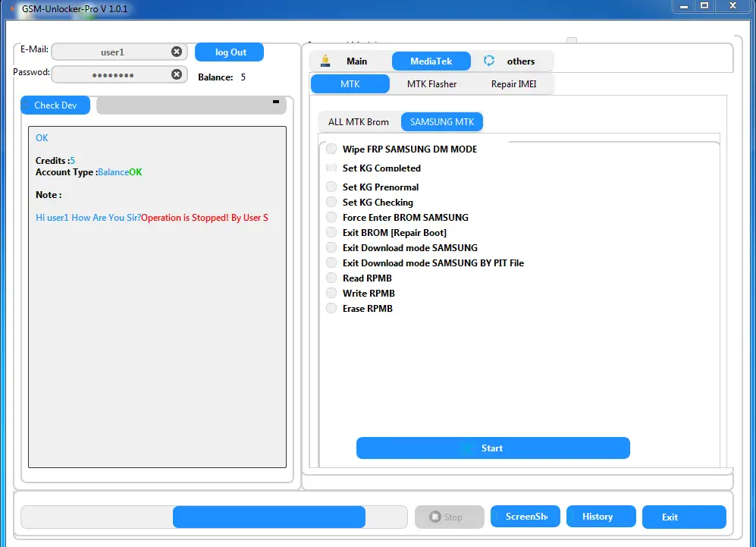Click the app icon in the title bar

point(11,8)
